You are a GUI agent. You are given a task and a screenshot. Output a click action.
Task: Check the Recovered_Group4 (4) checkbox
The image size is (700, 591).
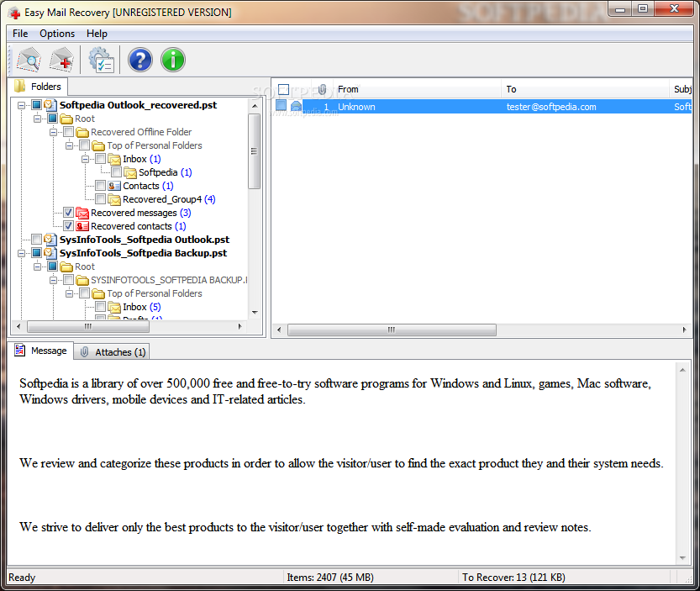[x=101, y=198]
